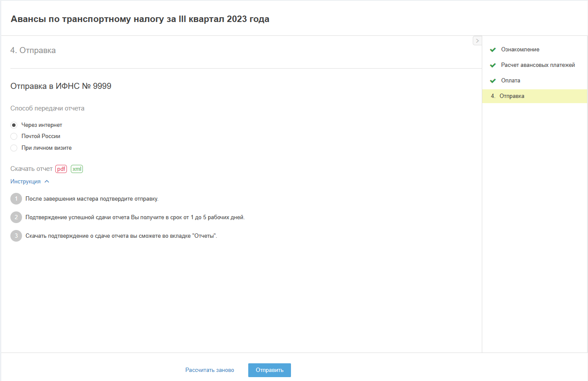Open Расчет авансовых платежей step
588x381 pixels.
[x=537, y=65]
